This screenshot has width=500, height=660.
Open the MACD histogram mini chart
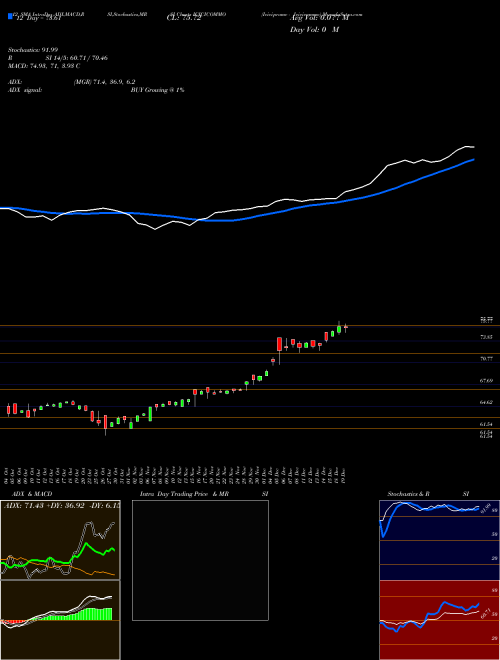pos(60,620)
